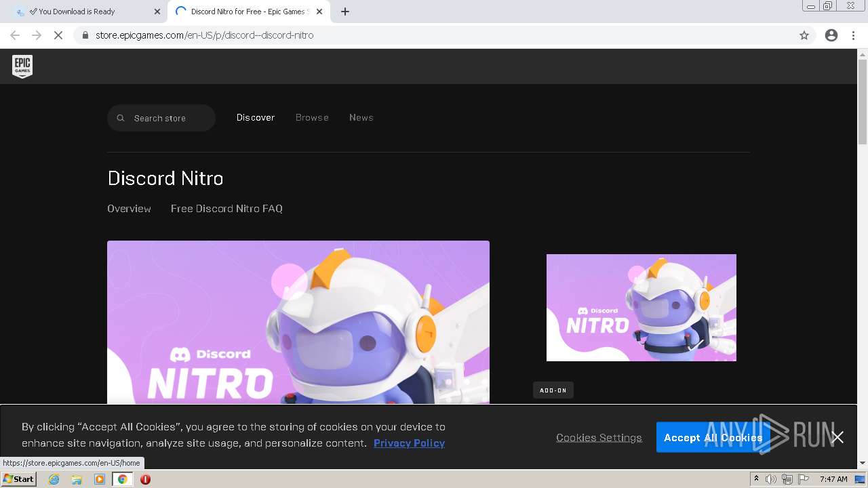Open the Privacy Policy link
Screen dimensions: 868x488
[x=409, y=443]
